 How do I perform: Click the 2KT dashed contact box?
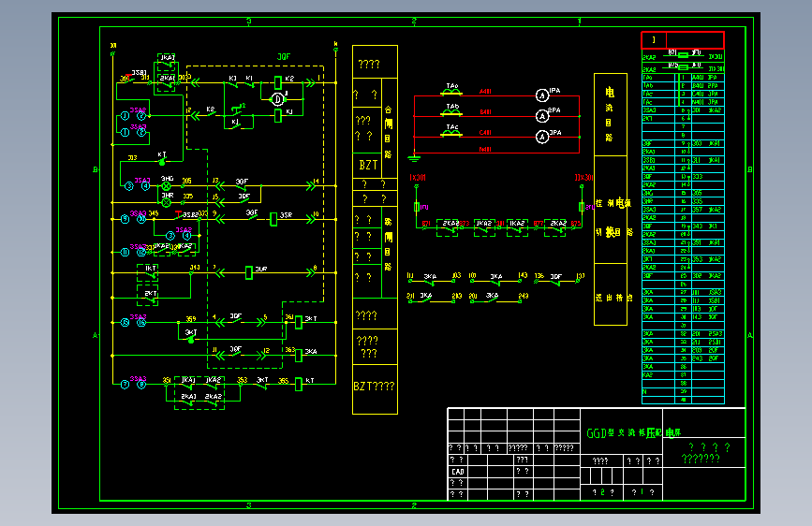148,295
